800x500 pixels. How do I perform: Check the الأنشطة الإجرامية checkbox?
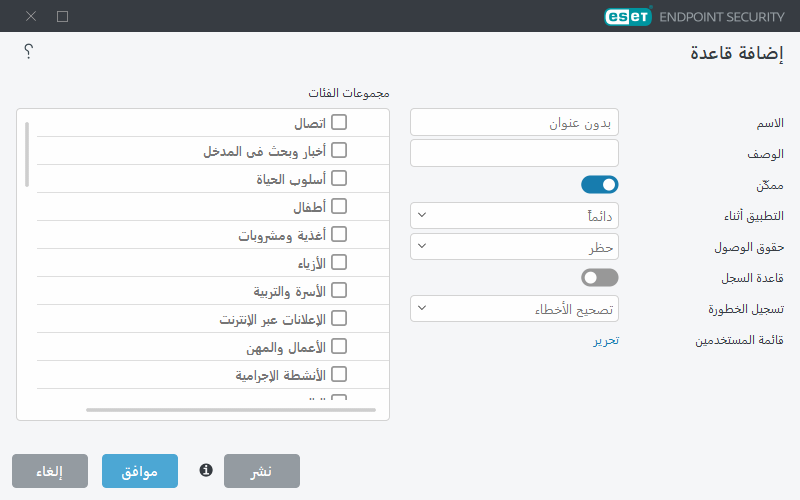(339, 374)
